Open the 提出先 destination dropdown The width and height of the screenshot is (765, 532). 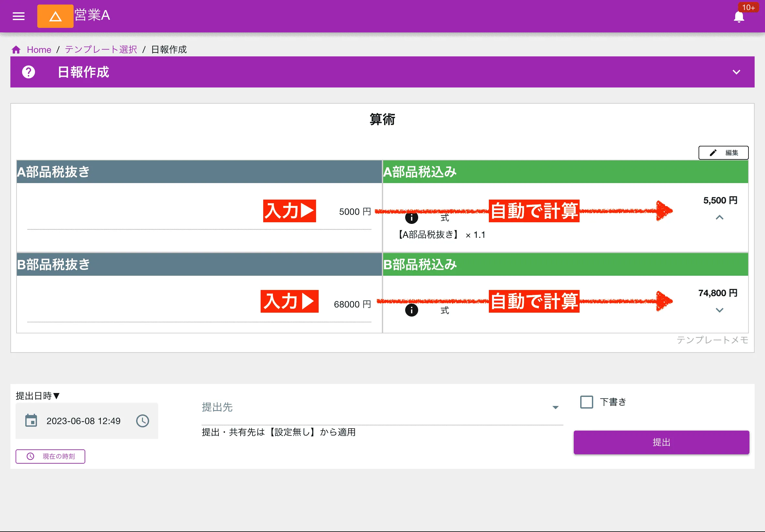[x=555, y=407]
